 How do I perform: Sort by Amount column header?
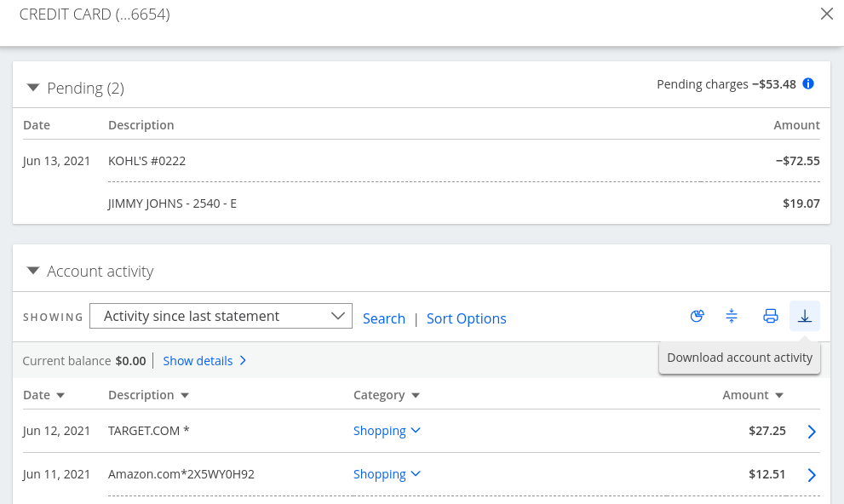click(x=752, y=395)
